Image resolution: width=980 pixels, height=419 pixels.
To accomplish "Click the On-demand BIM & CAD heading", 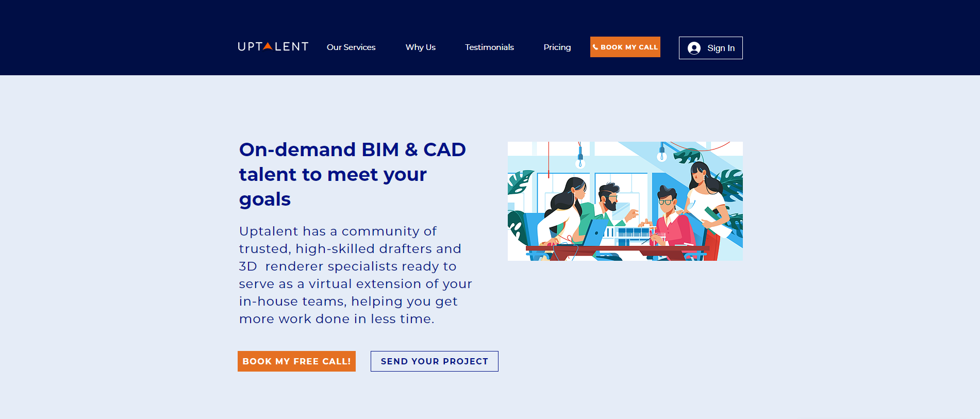I will pos(353,174).
